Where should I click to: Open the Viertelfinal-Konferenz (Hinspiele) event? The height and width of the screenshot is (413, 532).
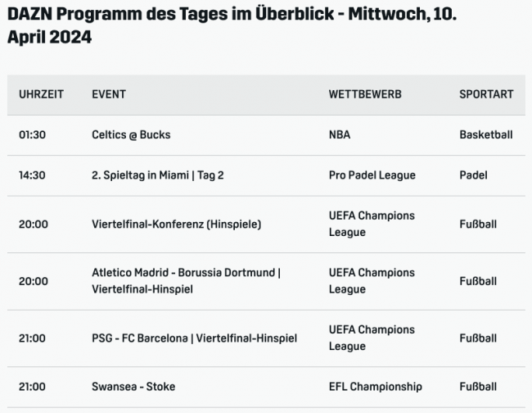tap(176, 224)
